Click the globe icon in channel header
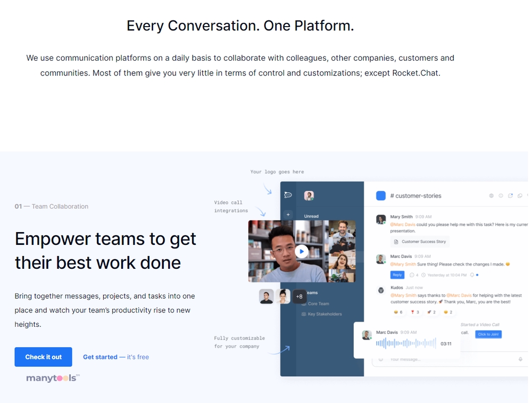 (x=491, y=196)
